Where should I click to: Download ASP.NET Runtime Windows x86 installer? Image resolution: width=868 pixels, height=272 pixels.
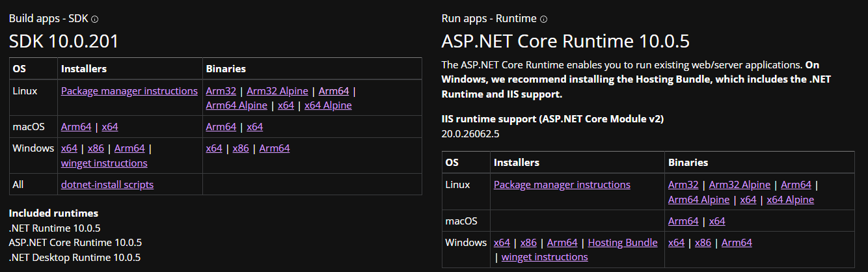coord(528,243)
